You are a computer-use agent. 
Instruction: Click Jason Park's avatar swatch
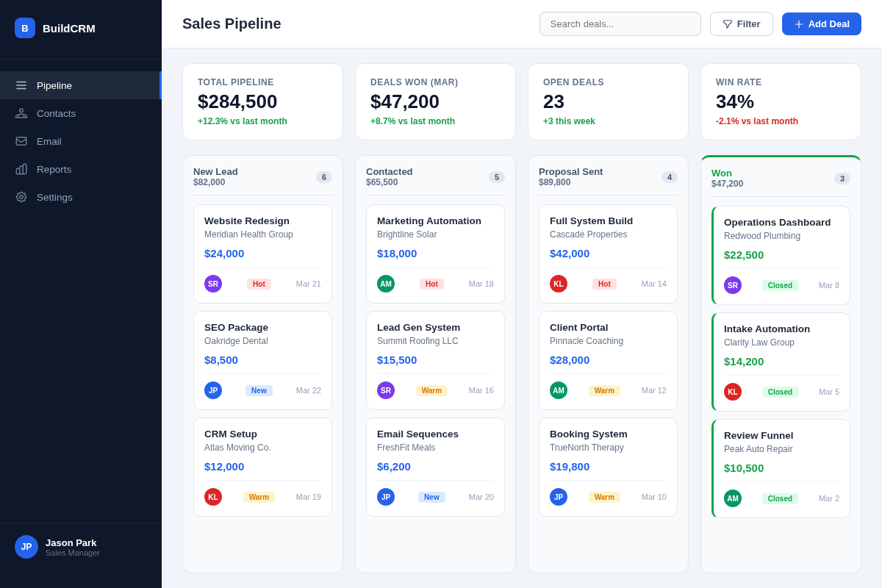click(x=26, y=547)
